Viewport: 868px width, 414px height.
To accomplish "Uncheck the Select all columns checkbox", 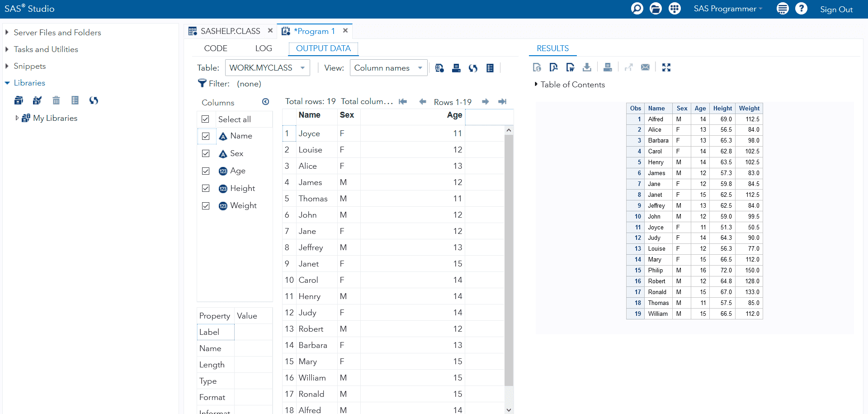I will click(205, 119).
